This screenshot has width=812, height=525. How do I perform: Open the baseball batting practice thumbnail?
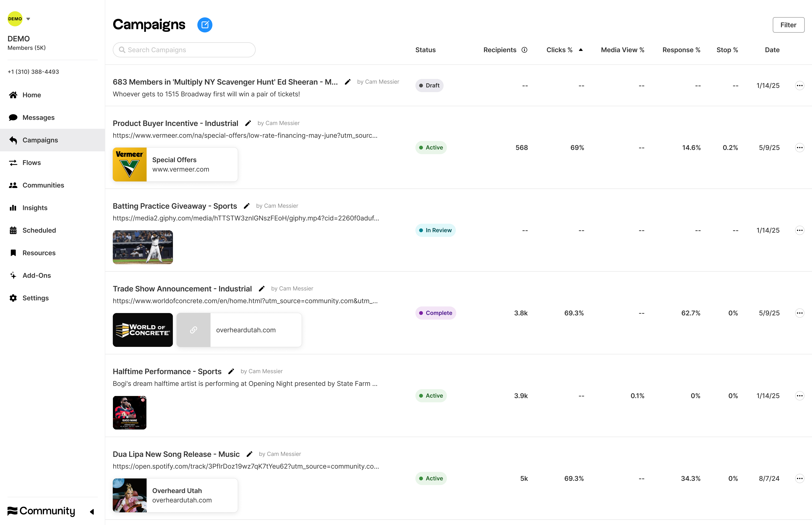143,247
